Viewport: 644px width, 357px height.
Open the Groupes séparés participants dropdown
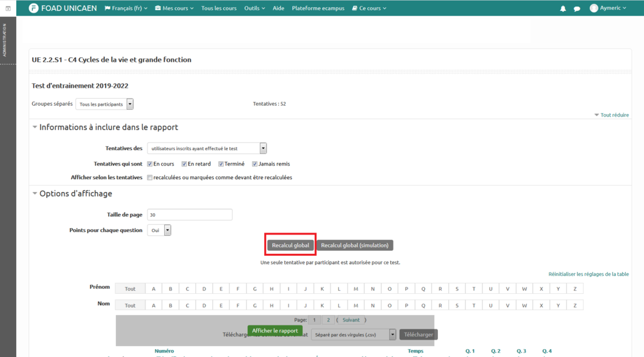104,104
